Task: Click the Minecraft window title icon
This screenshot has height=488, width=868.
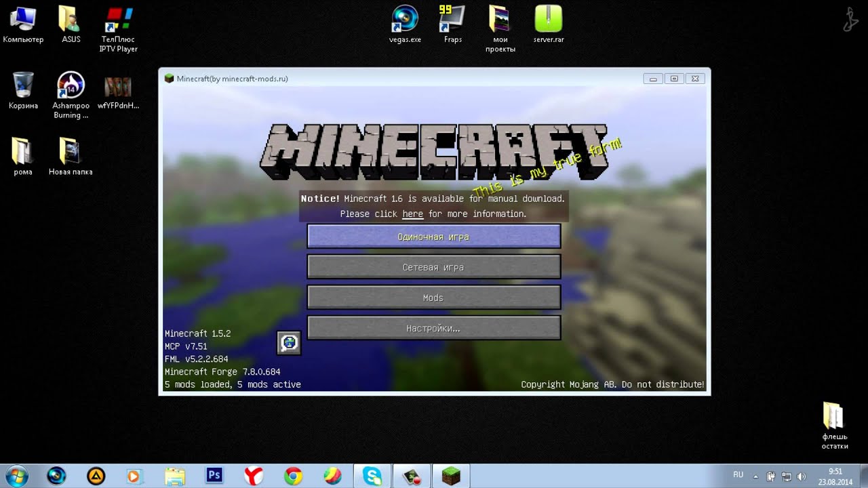Action: point(169,79)
